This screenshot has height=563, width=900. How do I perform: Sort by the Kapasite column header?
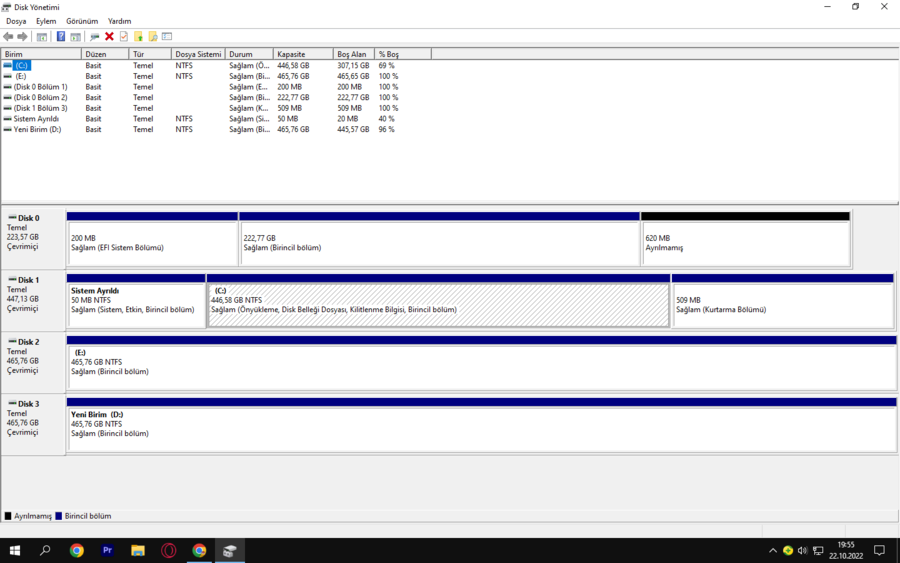point(303,54)
